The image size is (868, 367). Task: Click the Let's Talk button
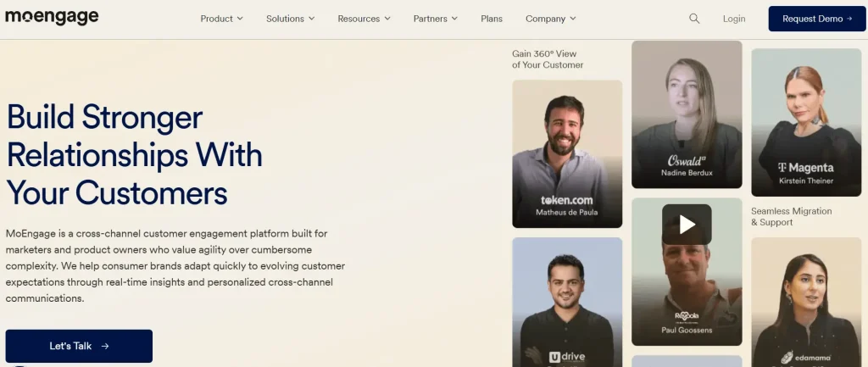(79, 346)
